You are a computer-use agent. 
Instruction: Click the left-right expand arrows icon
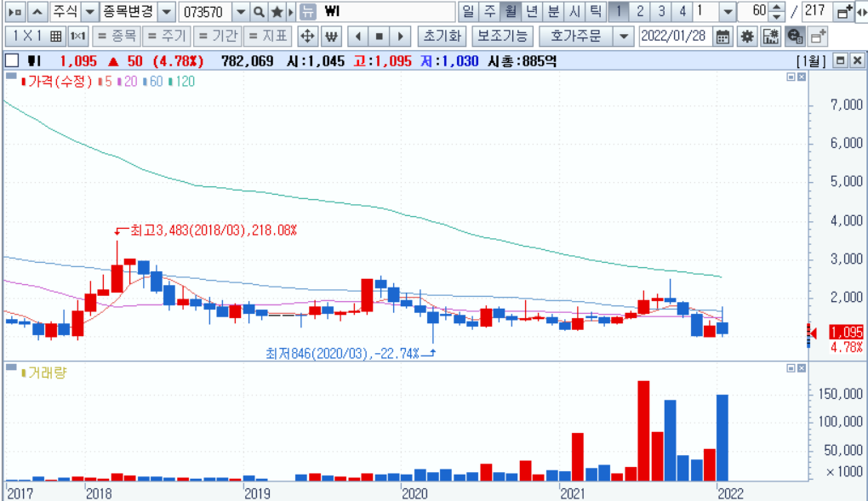pyautogui.click(x=861, y=12)
